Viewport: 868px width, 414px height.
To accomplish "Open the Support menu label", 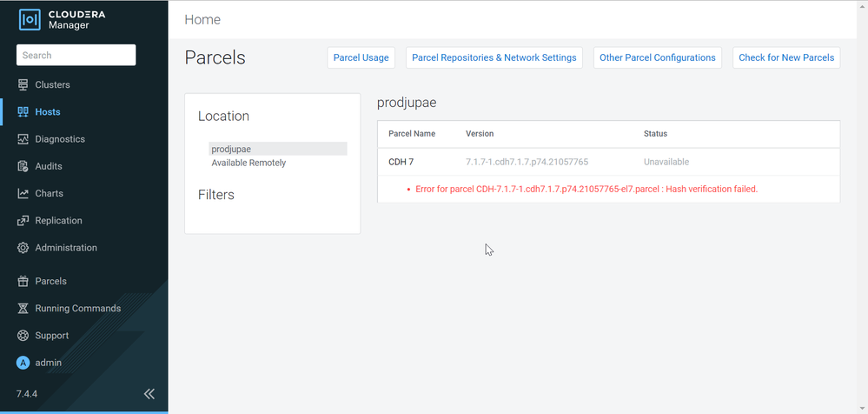I will [x=52, y=336].
